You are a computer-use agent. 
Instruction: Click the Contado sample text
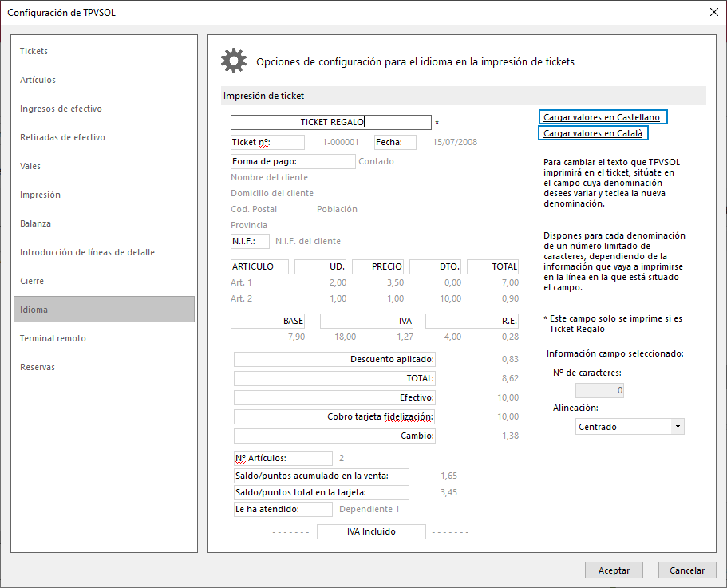tap(376, 161)
